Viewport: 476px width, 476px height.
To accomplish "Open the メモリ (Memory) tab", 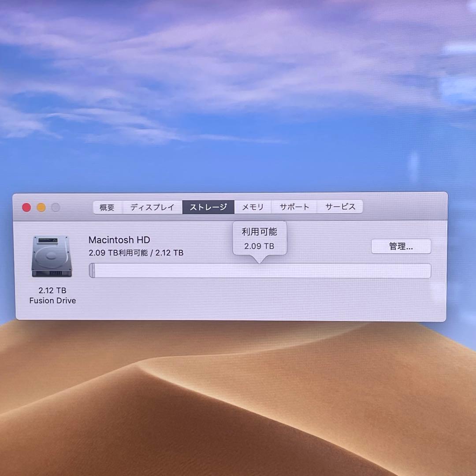I will pyautogui.click(x=253, y=207).
